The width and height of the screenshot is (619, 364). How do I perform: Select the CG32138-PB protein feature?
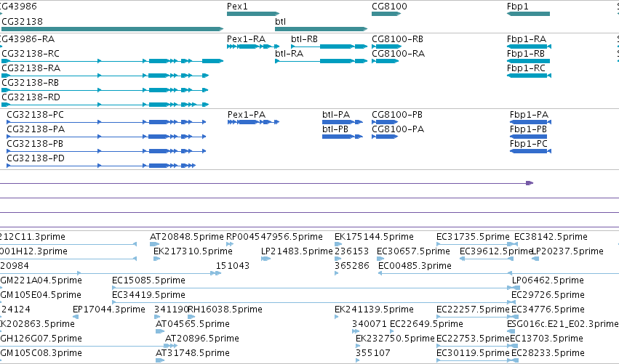(106, 151)
